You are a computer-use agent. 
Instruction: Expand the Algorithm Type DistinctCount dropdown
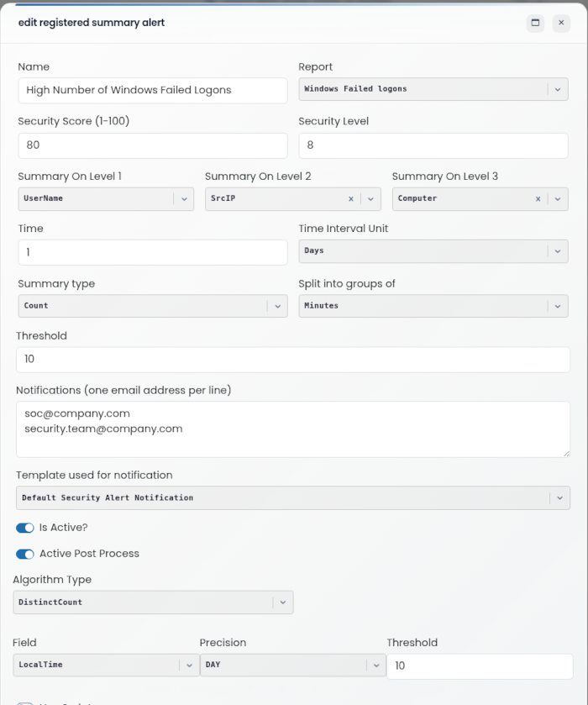click(x=153, y=602)
